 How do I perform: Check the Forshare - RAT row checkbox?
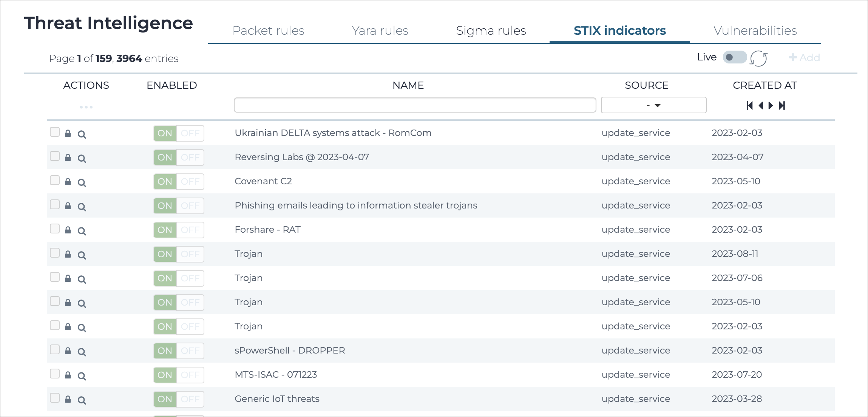55,229
